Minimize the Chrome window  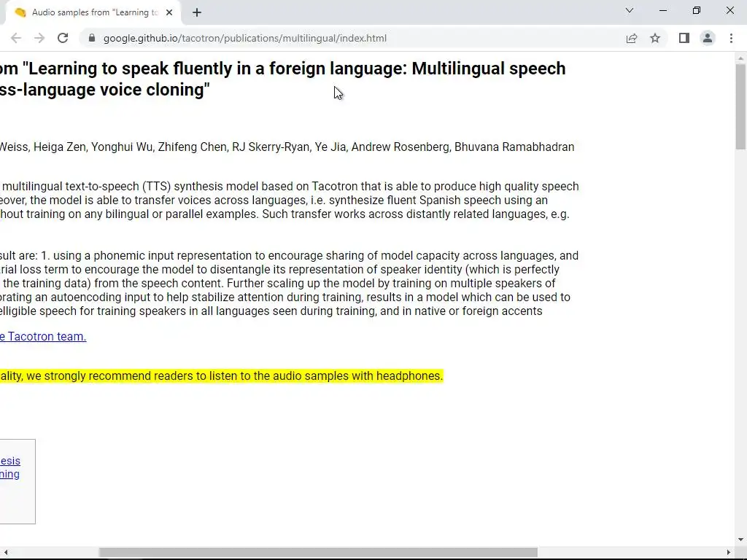point(662,10)
